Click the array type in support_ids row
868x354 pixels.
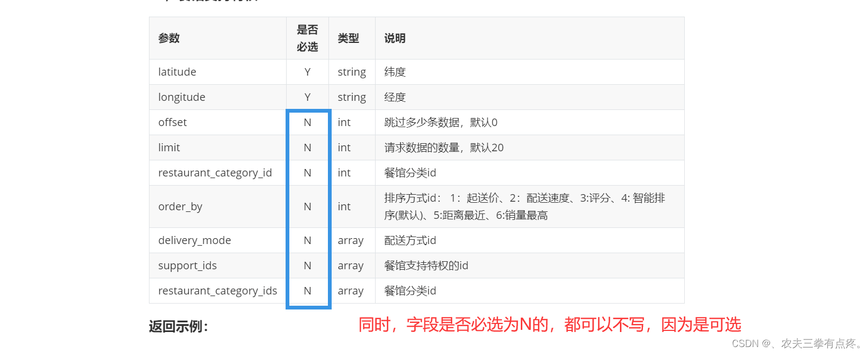351,266
